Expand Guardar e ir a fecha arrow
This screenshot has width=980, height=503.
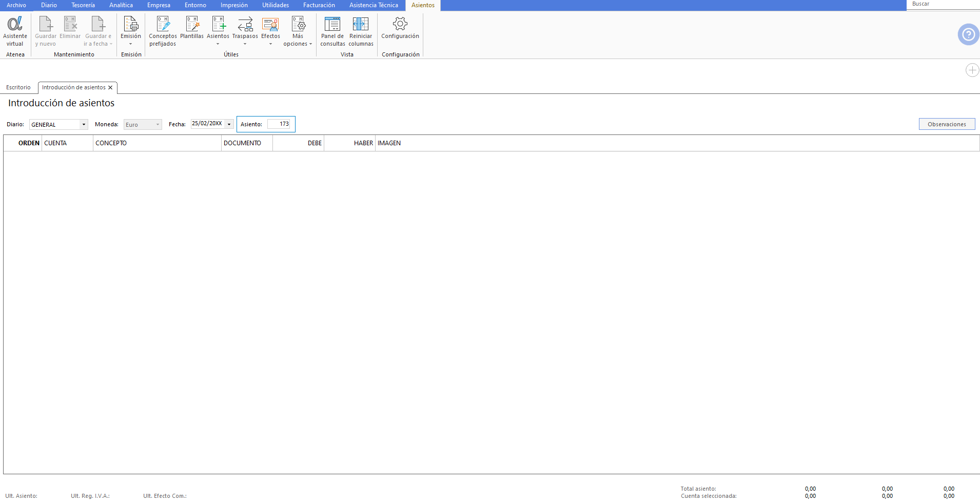[111, 44]
